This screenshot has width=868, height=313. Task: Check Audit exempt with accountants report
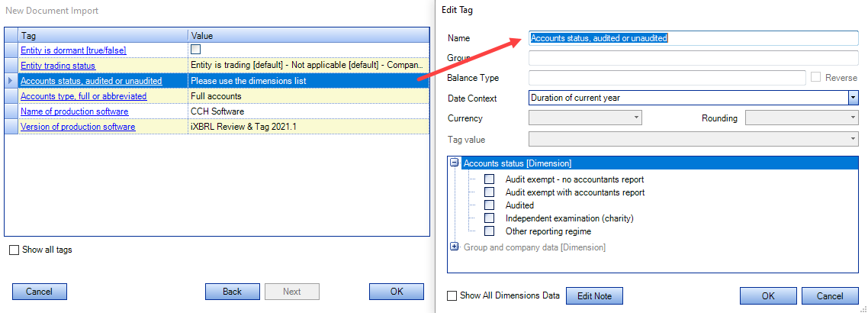pyautogui.click(x=490, y=192)
